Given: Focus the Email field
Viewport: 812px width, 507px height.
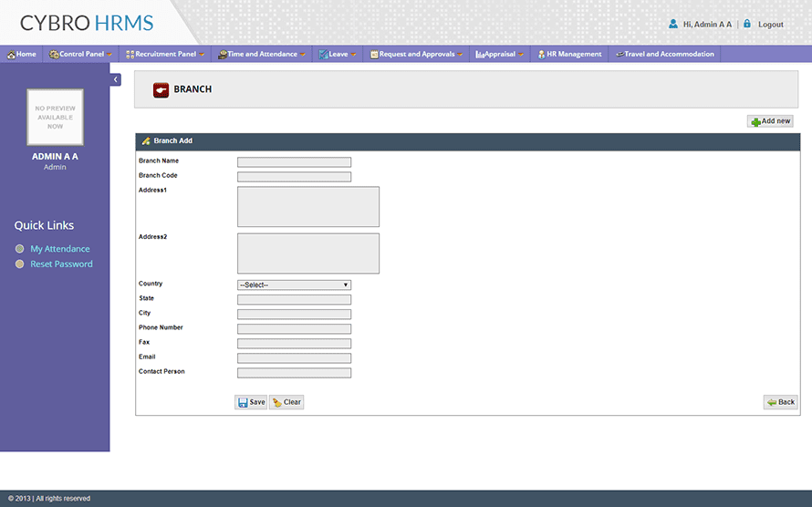Looking at the screenshot, I should [294, 358].
